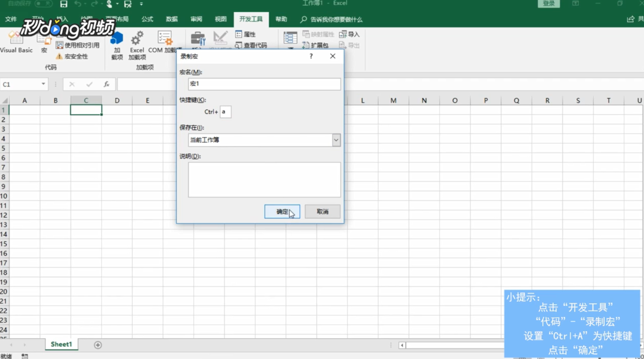Click the macro name (宏名) field
The height and width of the screenshot is (359, 644).
click(264, 84)
